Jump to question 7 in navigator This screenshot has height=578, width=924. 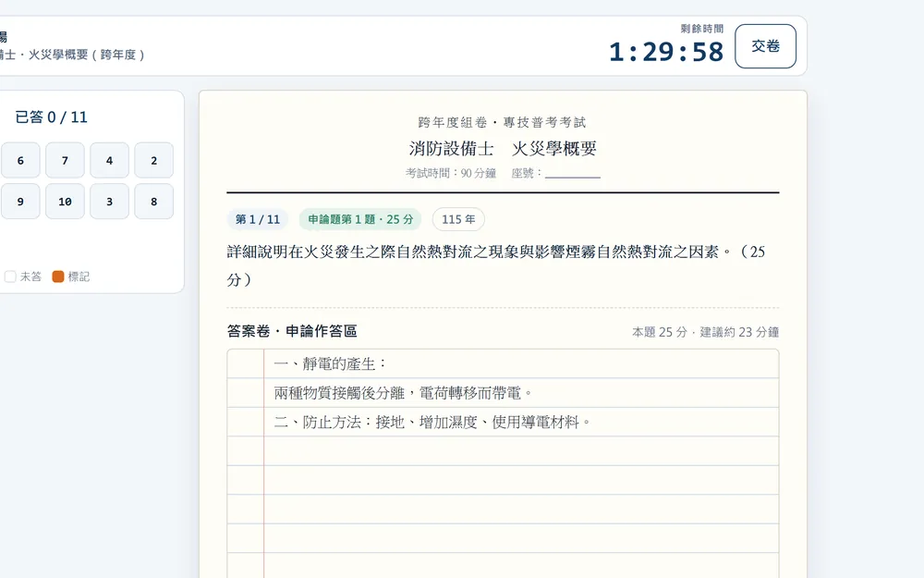click(x=65, y=160)
